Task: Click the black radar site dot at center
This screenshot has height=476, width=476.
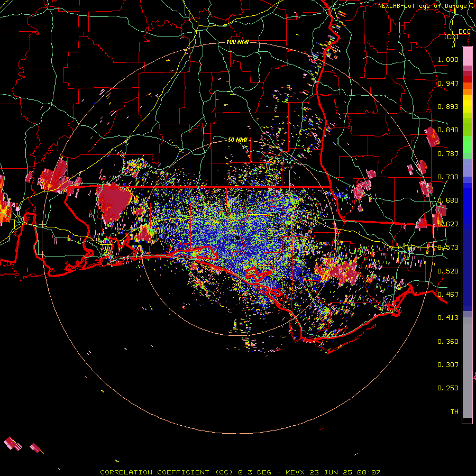Action: pyautogui.click(x=237, y=237)
